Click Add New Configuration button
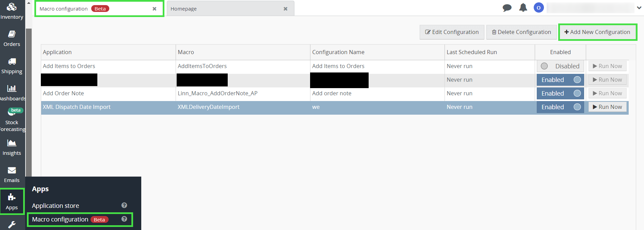The height and width of the screenshot is (230, 644). [597, 32]
